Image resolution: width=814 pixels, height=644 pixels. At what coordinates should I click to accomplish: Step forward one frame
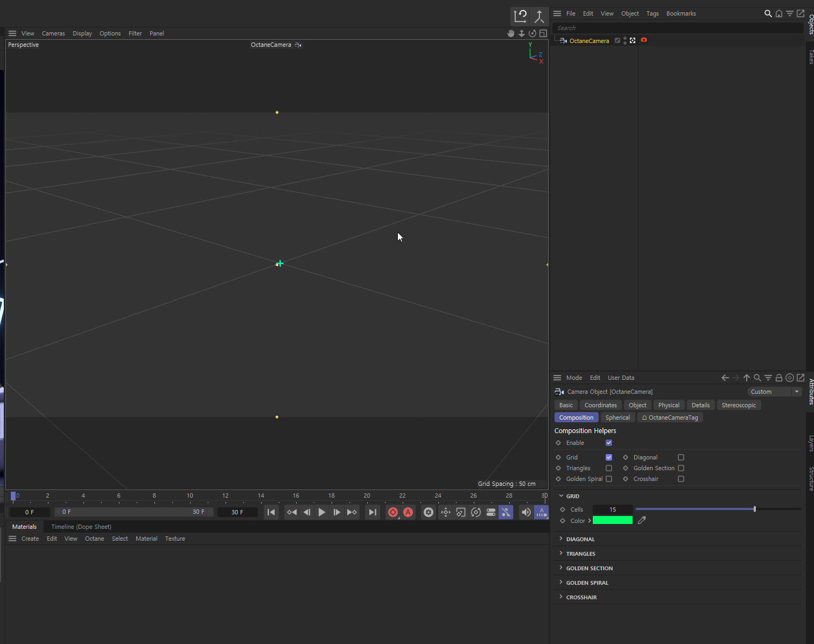coord(336,512)
